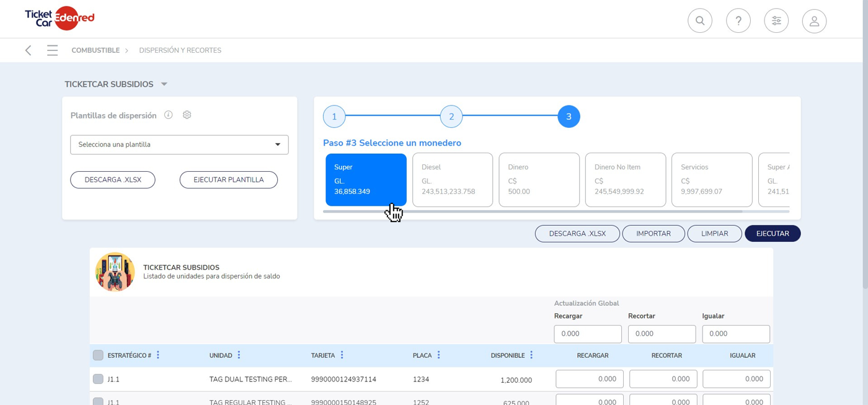Click plate number 1234 cell
This screenshot has width=868, height=405.
coord(421,379)
